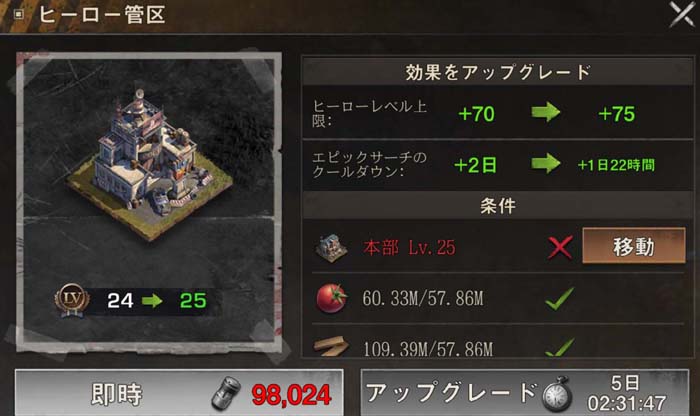Tap the Hero Precinct building image
Screen dimensions: 700x416
[x=150, y=163]
